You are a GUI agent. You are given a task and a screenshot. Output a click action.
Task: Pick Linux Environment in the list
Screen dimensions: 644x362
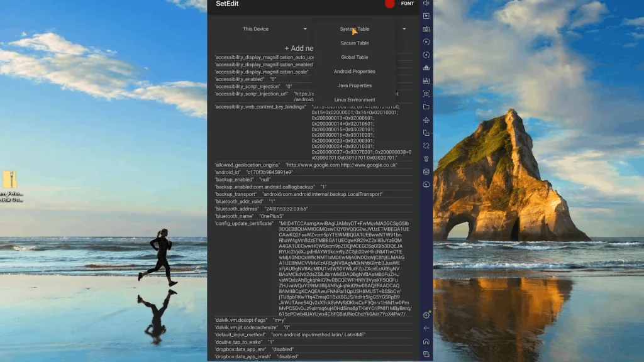coord(355,99)
